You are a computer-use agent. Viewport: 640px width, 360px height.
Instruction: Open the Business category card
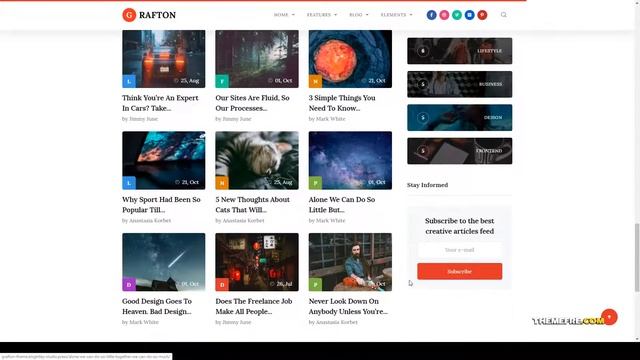point(460,84)
